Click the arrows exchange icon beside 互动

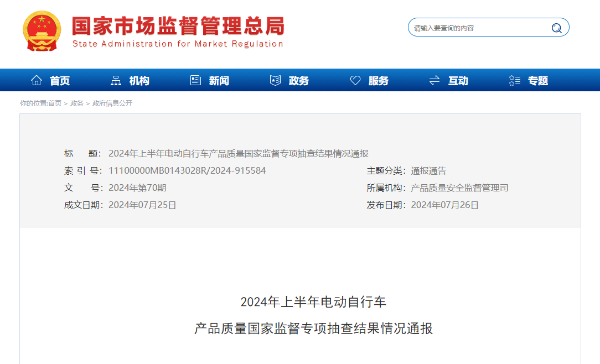[x=435, y=81]
